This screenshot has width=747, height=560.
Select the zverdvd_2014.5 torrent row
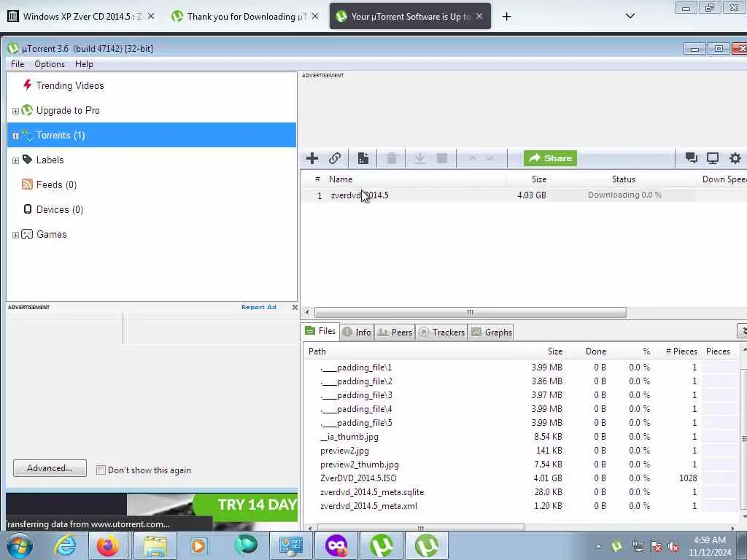pyautogui.click(x=524, y=195)
